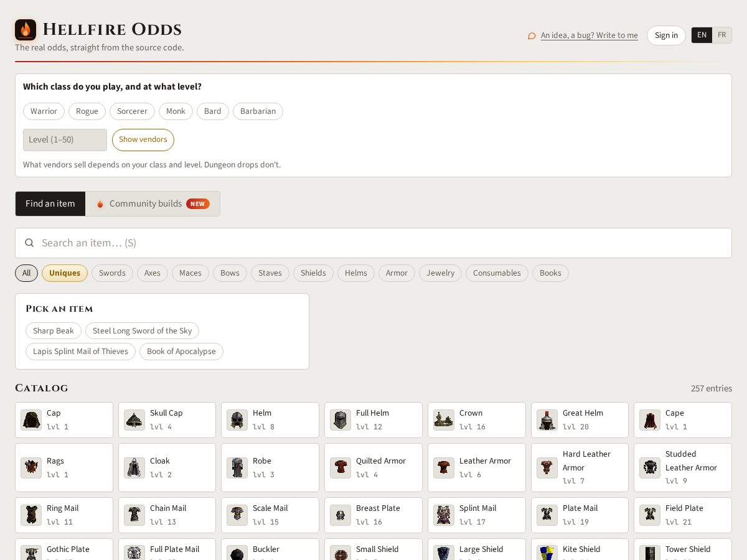This screenshot has height=560, width=747.
Task: Filter catalog by All
Action: tap(26, 273)
